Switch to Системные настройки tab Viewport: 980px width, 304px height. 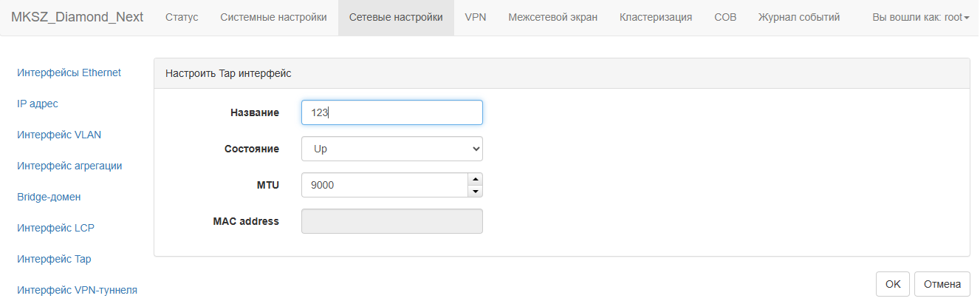[x=273, y=17]
